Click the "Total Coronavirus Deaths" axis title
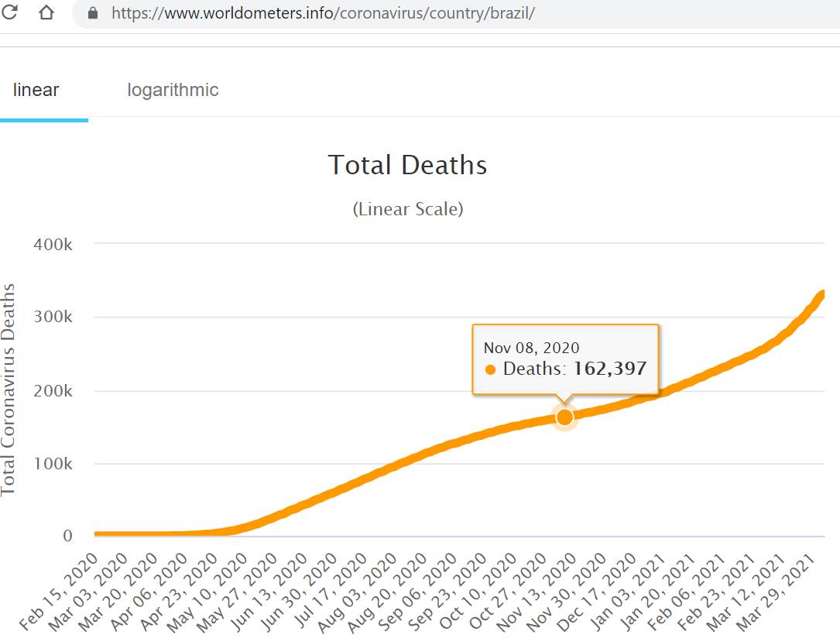 [x=9, y=389]
